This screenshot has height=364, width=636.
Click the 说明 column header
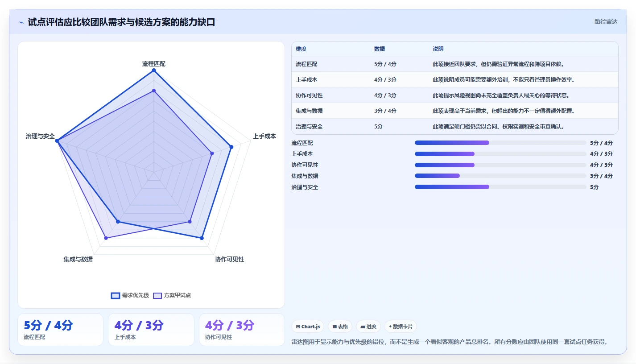438,49
